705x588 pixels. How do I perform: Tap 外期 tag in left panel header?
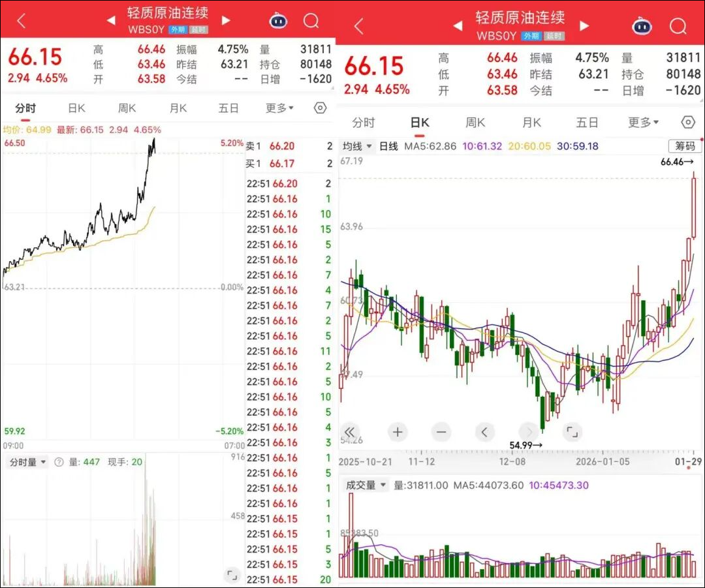178,30
